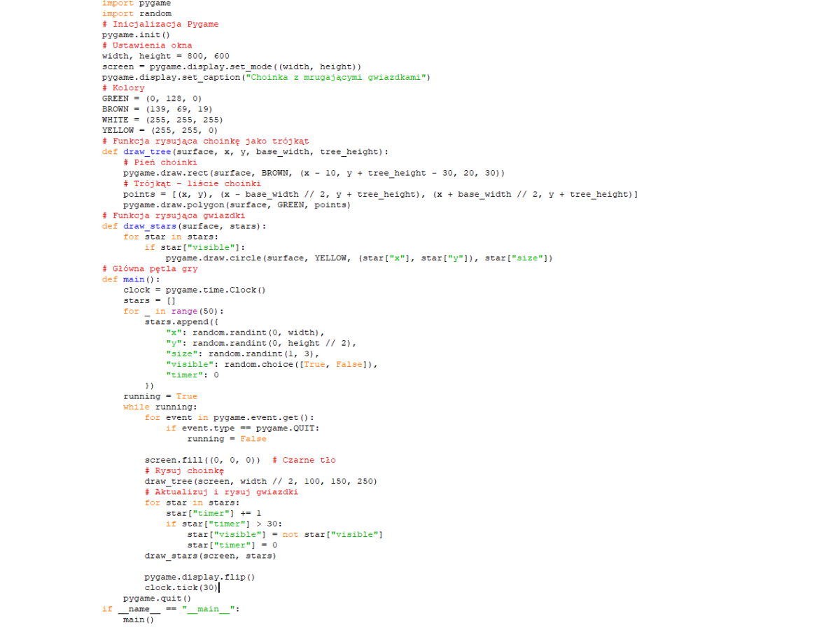Click the pygame.draw.rect line
The width and height of the screenshot is (840, 630).
click(314, 173)
